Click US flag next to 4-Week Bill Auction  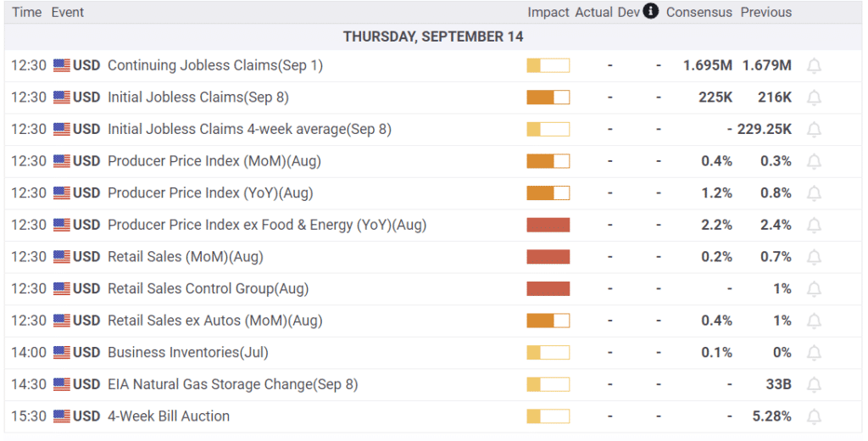(x=62, y=416)
